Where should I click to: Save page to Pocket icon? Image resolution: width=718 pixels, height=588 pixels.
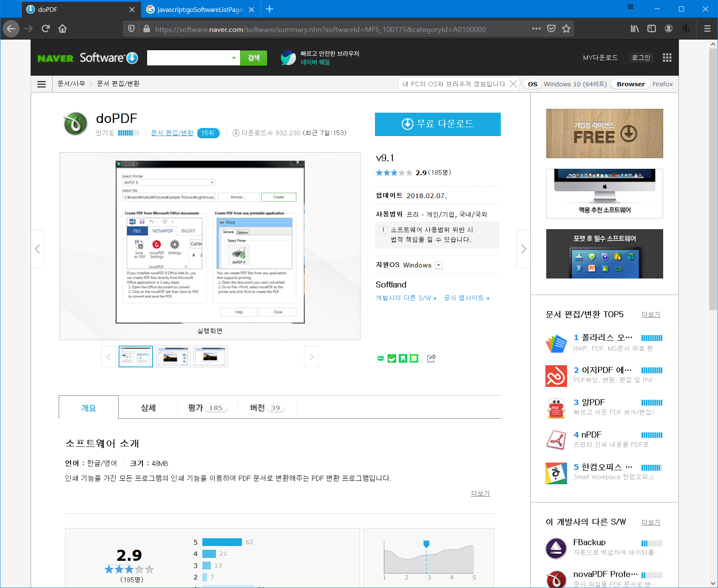coord(551,28)
